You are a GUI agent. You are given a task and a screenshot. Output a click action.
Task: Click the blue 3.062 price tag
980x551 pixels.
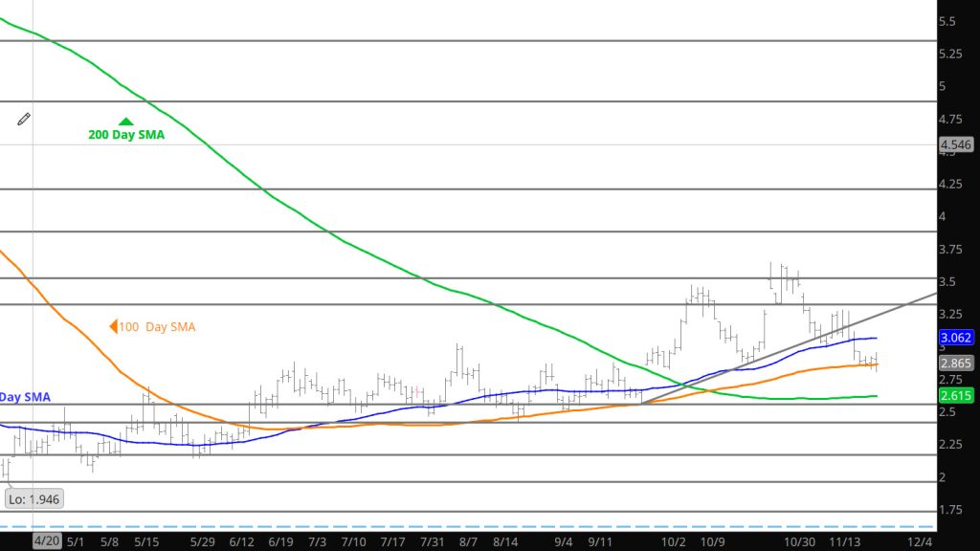pyautogui.click(x=956, y=338)
